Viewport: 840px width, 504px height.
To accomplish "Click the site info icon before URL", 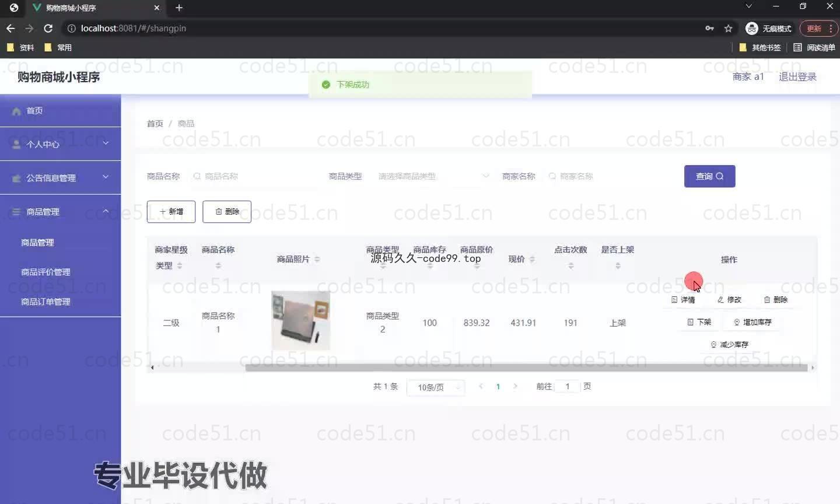I will click(71, 28).
